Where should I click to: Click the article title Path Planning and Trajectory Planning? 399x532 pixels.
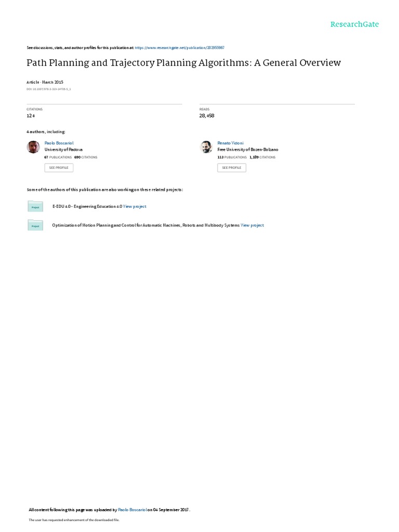point(183,63)
